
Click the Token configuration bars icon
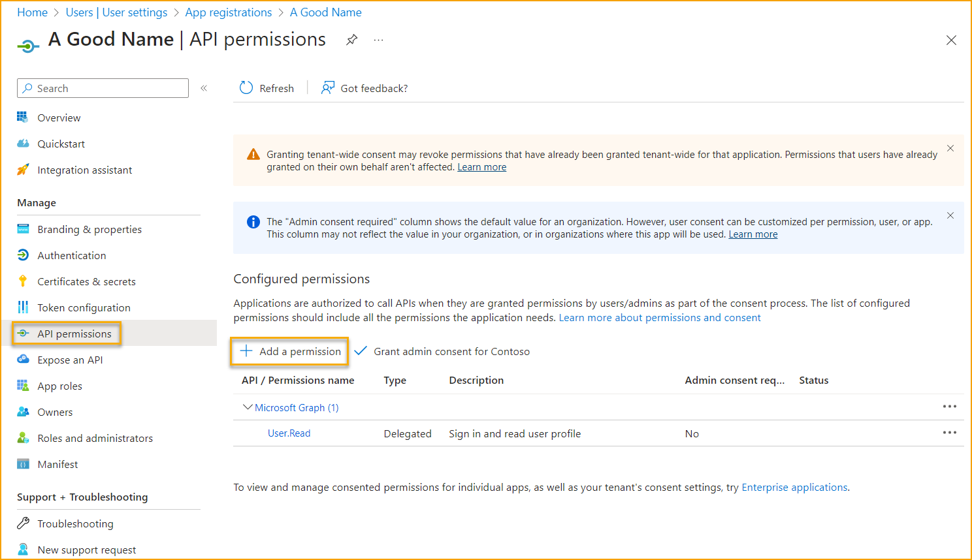[x=23, y=307]
